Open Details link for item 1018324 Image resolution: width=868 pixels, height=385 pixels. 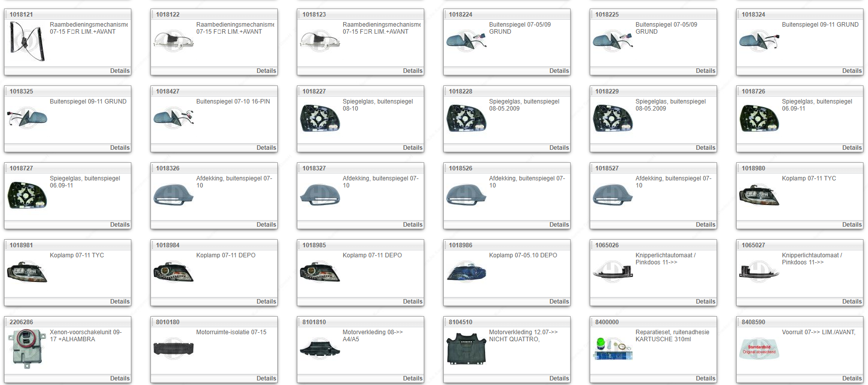pyautogui.click(x=851, y=71)
